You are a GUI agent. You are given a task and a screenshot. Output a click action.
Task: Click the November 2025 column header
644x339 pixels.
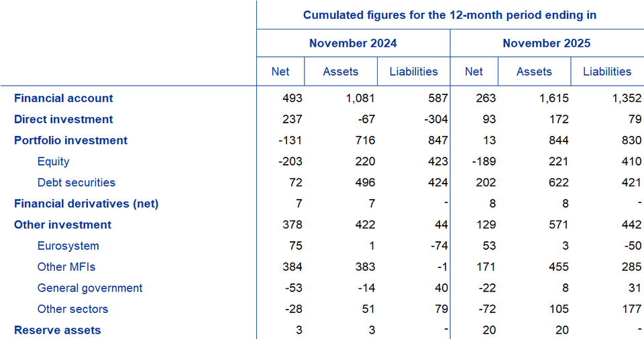[x=546, y=44]
